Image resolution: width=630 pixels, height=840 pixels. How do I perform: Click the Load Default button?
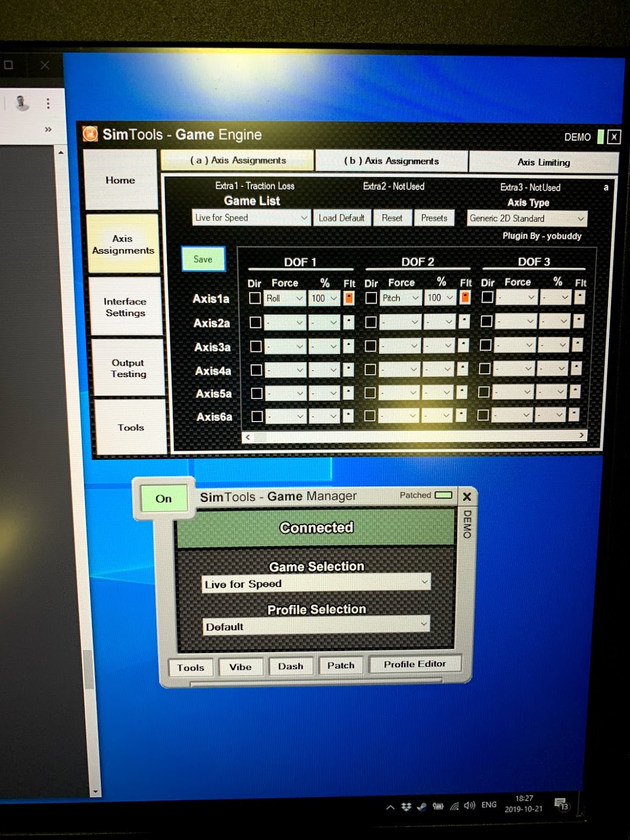pyautogui.click(x=341, y=218)
